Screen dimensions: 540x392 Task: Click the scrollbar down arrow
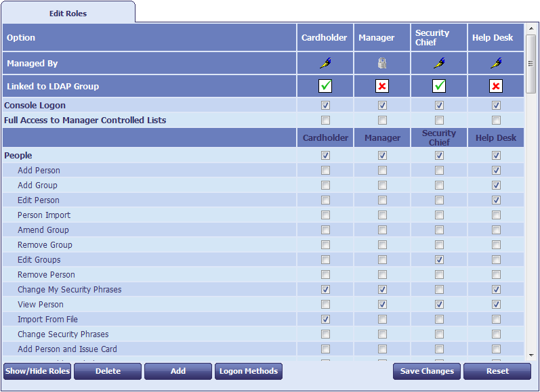click(x=531, y=355)
